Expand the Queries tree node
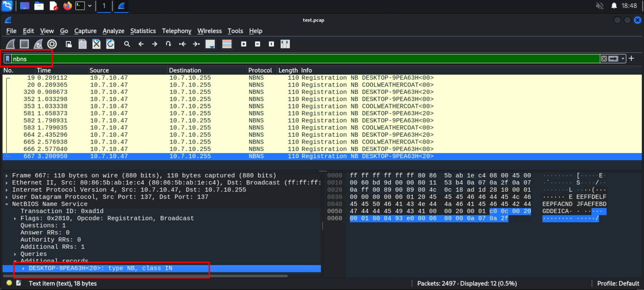Image resolution: width=644 pixels, height=290 pixels. pyautogui.click(x=15, y=254)
